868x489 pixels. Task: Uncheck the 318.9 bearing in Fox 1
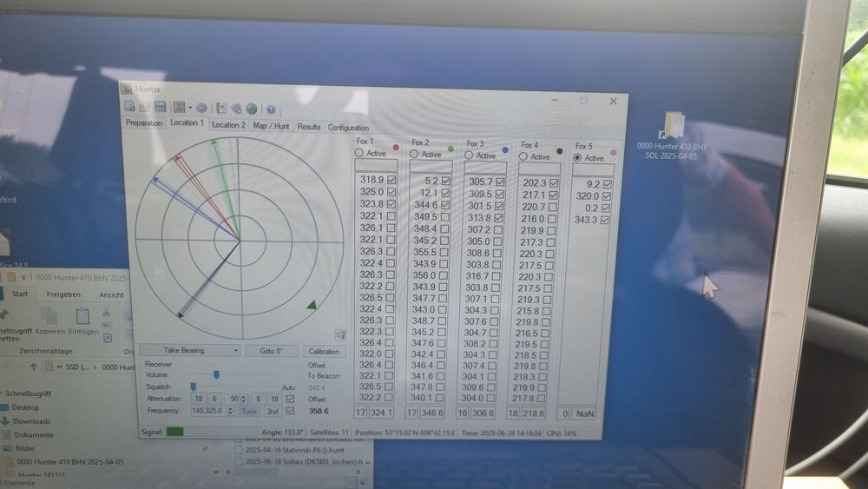point(391,180)
